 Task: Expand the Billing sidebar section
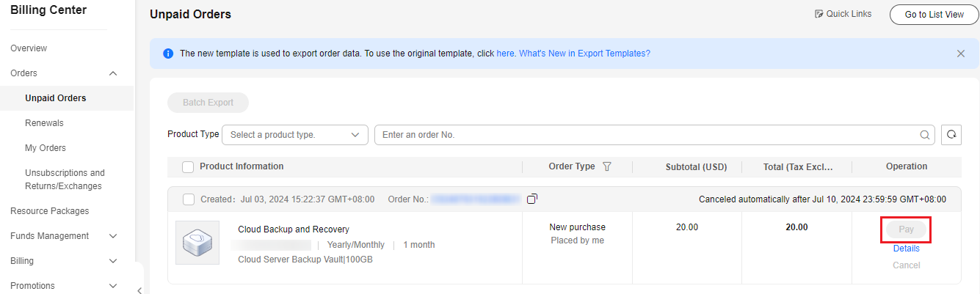113,261
